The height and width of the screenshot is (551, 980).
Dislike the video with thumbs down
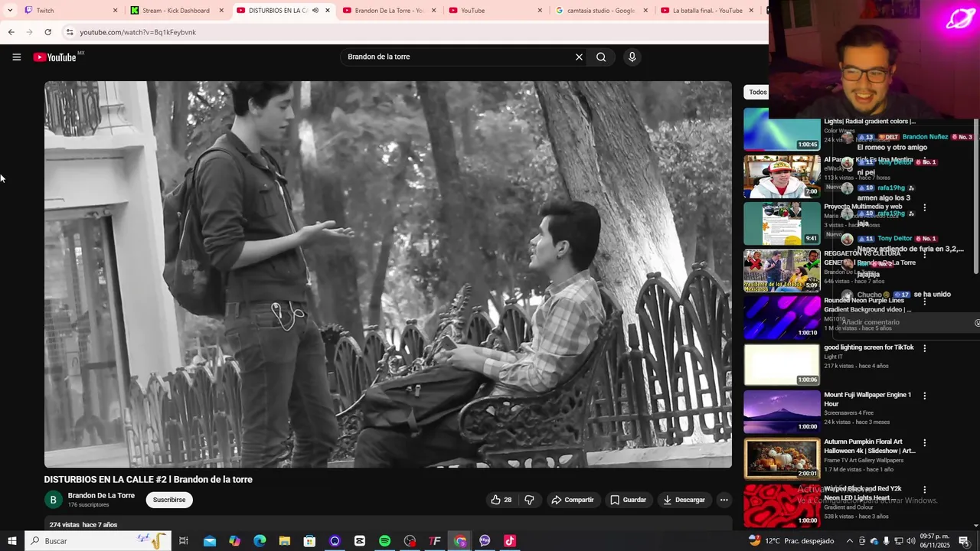[x=529, y=500]
